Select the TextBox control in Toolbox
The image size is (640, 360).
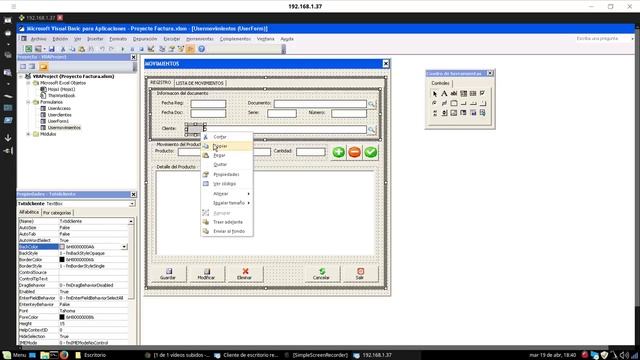tap(453, 93)
